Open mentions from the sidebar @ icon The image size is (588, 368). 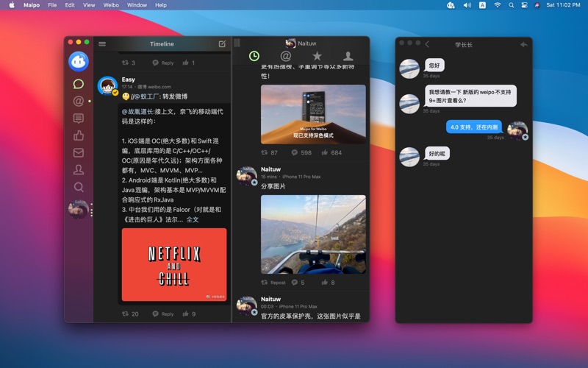79,101
